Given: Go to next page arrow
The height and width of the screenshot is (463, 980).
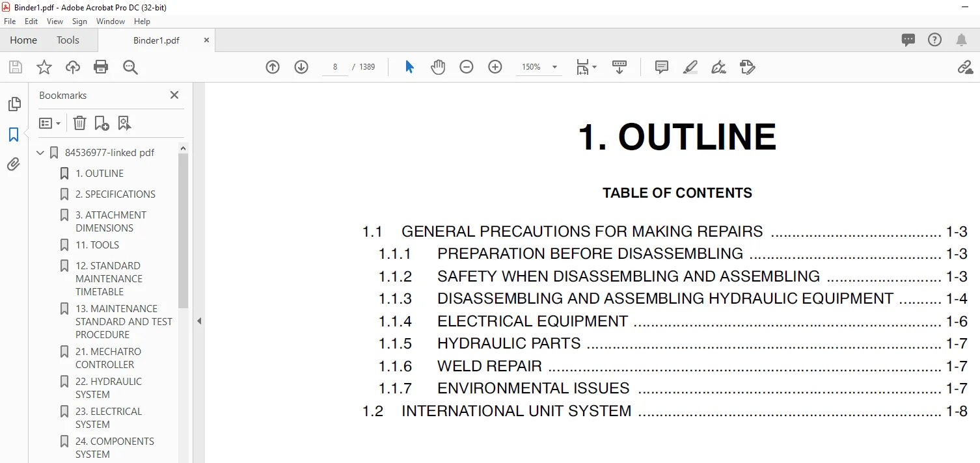Looking at the screenshot, I should pyautogui.click(x=301, y=67).
